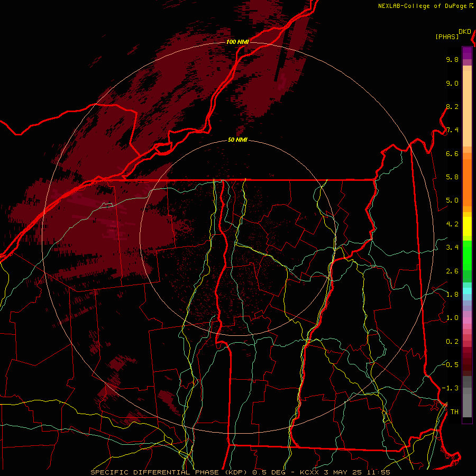Screen dimensions: 476x476
Task: Click the large peach band of the color bar
Action: [467, 108]
